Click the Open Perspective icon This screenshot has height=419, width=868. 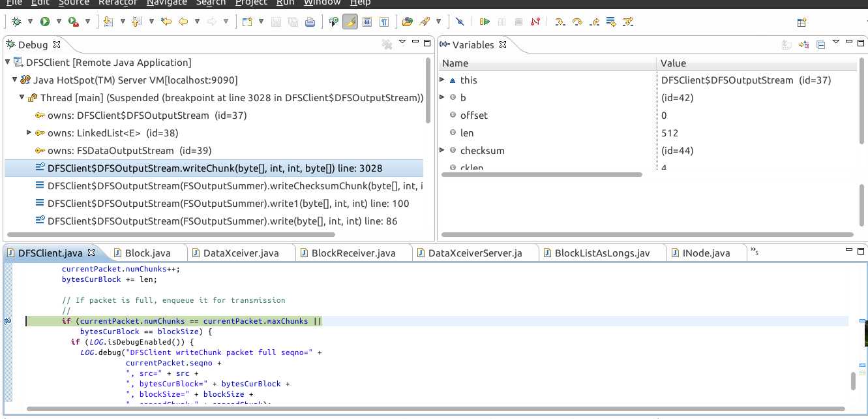point(801,22)
